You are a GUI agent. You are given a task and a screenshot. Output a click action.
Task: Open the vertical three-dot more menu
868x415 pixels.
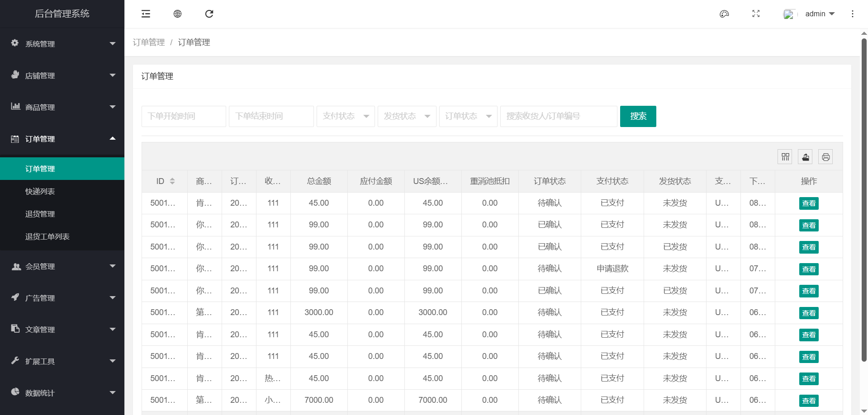pos(853,14)
